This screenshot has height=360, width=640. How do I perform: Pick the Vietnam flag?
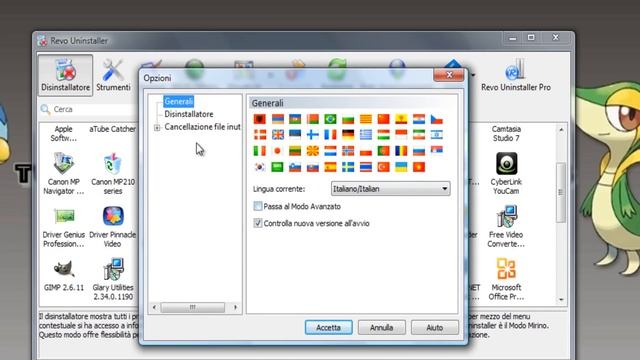(x=419, y=167)
